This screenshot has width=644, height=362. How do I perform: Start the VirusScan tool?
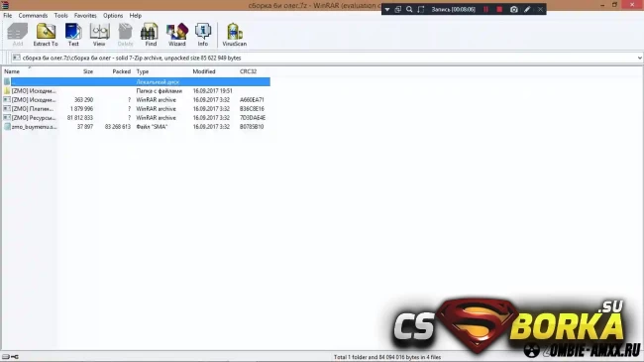[x=235, y=35]
